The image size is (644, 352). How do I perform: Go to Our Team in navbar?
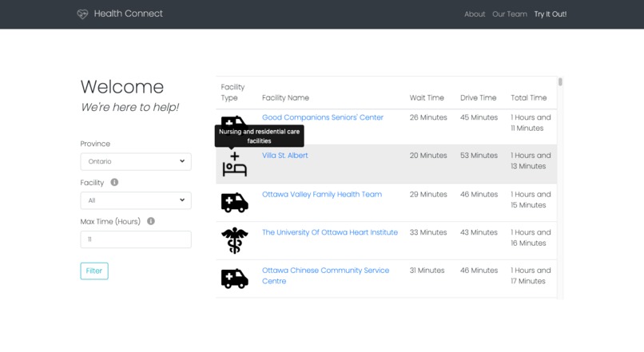pyautogui.click(x=509, y=14)
